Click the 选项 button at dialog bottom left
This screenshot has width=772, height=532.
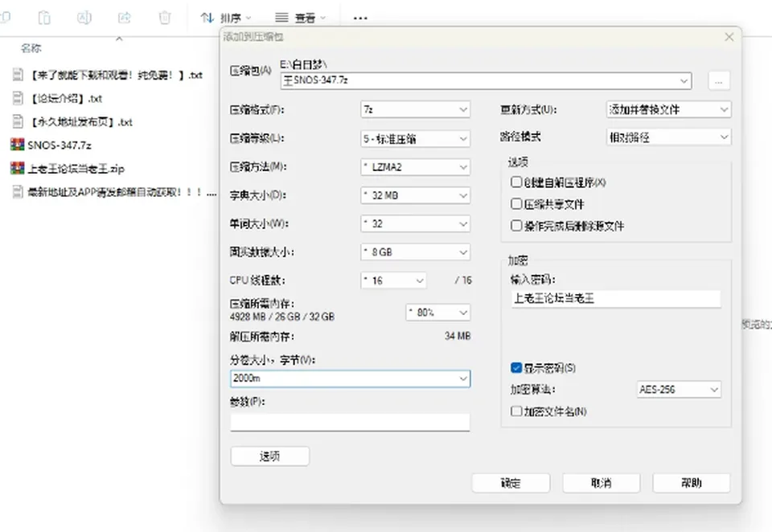pyautogui.click(x=270, y=456)
